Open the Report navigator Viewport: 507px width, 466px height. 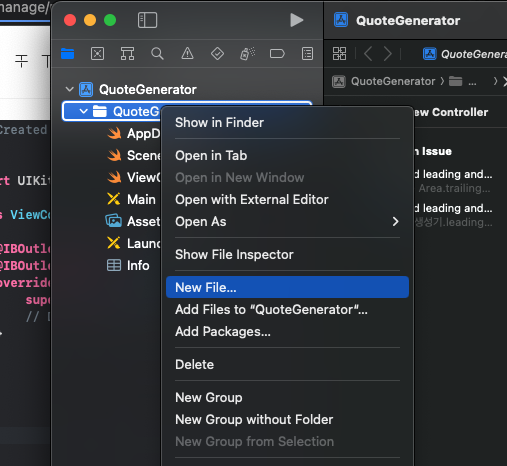pyautogui.click(x=307, y=54)
